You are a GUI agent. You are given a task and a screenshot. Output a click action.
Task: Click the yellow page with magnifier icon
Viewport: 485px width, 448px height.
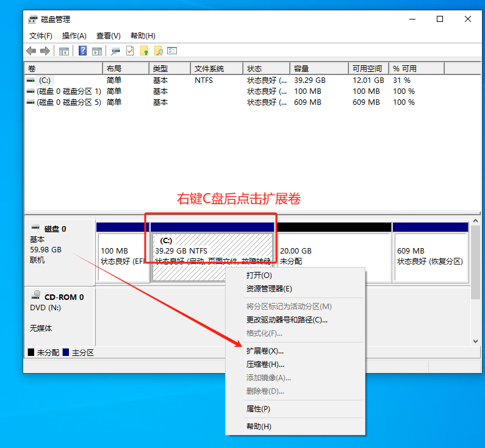point(159,51)
